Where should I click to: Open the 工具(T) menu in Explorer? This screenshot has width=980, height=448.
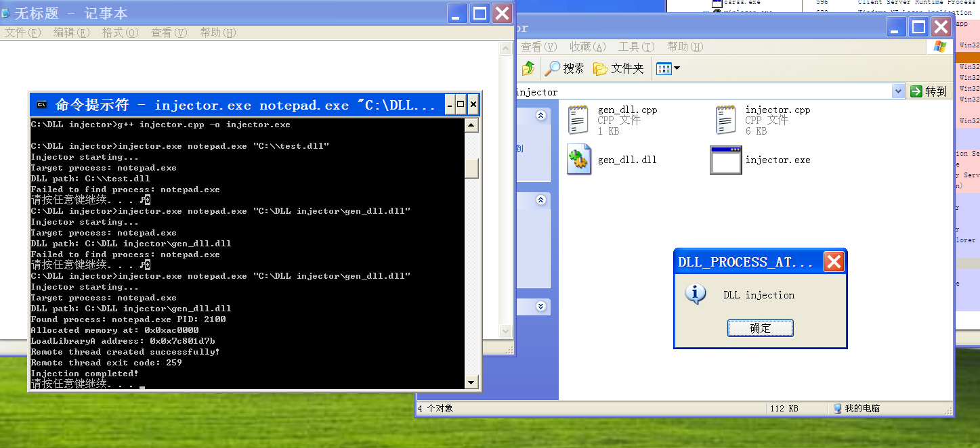click(x=636, y=47)
